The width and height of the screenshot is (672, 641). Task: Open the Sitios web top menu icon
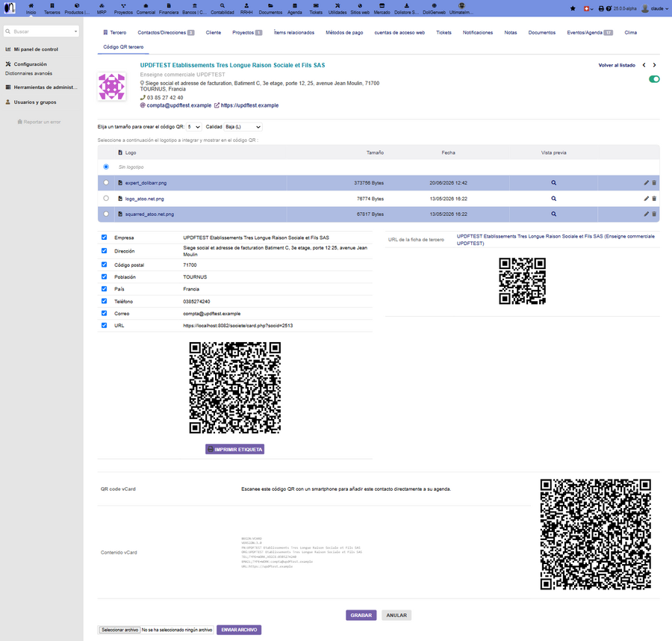click(x=360, y=6)
